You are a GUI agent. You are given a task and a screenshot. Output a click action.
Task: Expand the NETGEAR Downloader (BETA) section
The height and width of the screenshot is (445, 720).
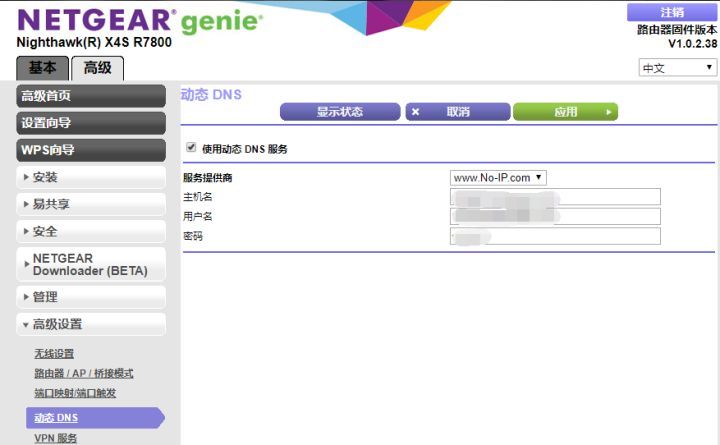coord(92,264)
